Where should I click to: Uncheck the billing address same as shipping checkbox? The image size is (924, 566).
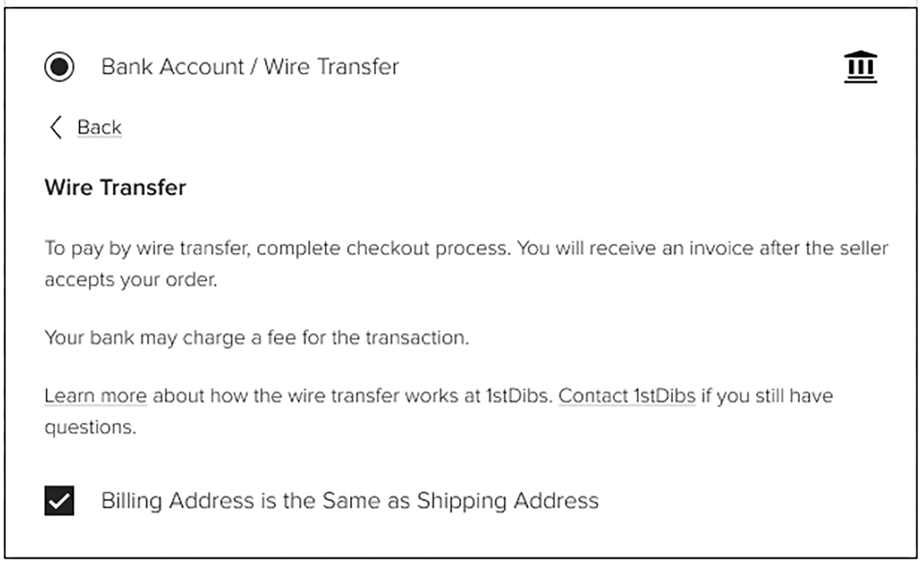59,501
